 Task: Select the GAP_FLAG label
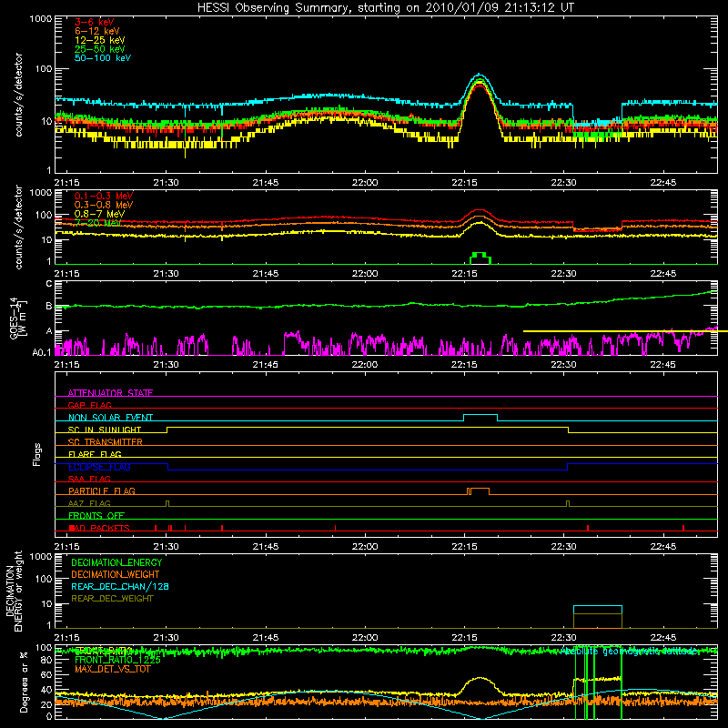[89, 405]
